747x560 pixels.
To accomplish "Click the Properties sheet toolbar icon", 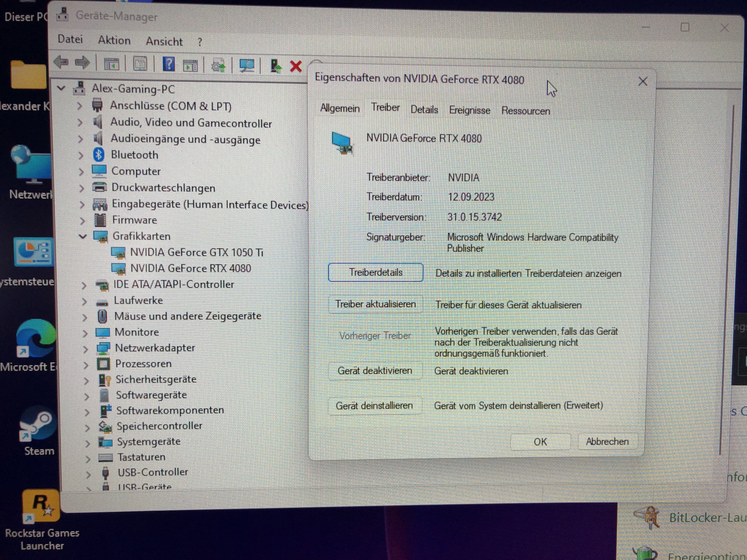I will click(140, 64).
